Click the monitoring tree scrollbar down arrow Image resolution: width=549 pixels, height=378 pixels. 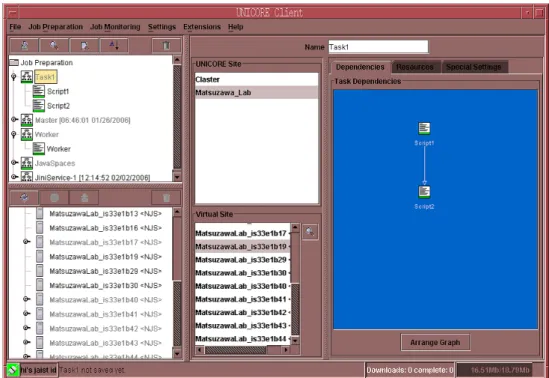point(177,354)
